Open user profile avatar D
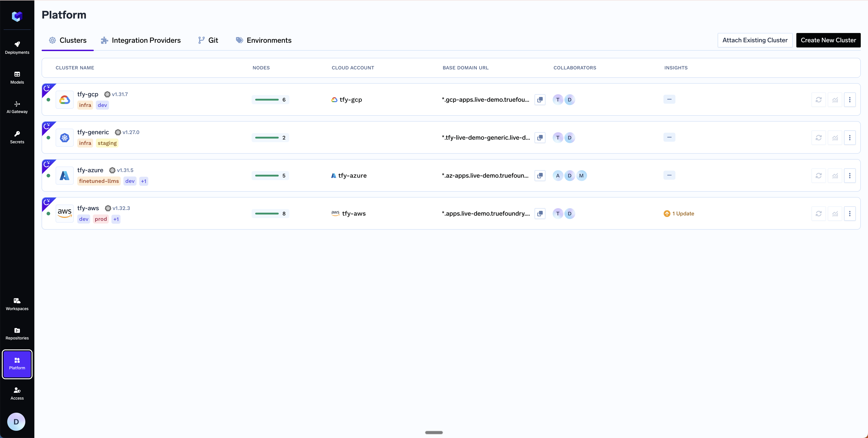The image size is (868, 438). pos(16,422)
